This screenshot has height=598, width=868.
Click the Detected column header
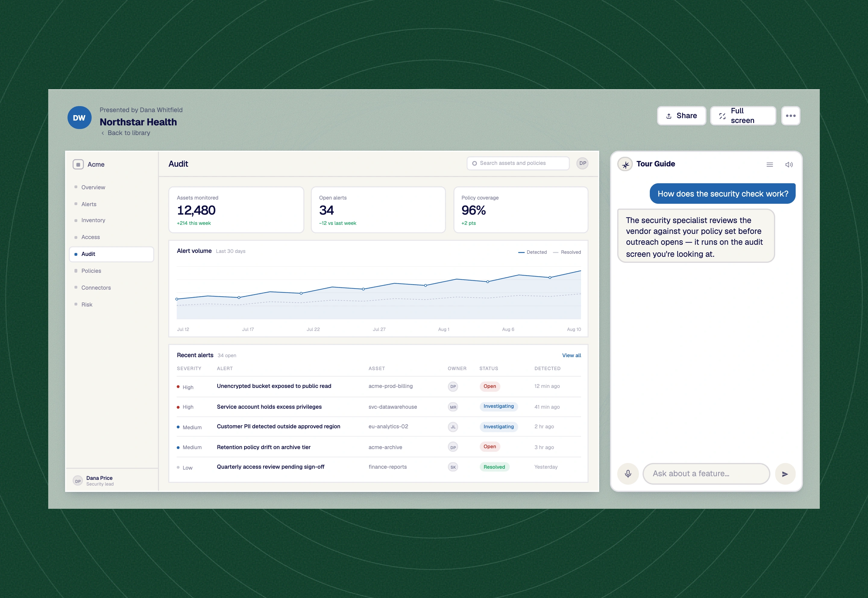[x=547, y=369]
